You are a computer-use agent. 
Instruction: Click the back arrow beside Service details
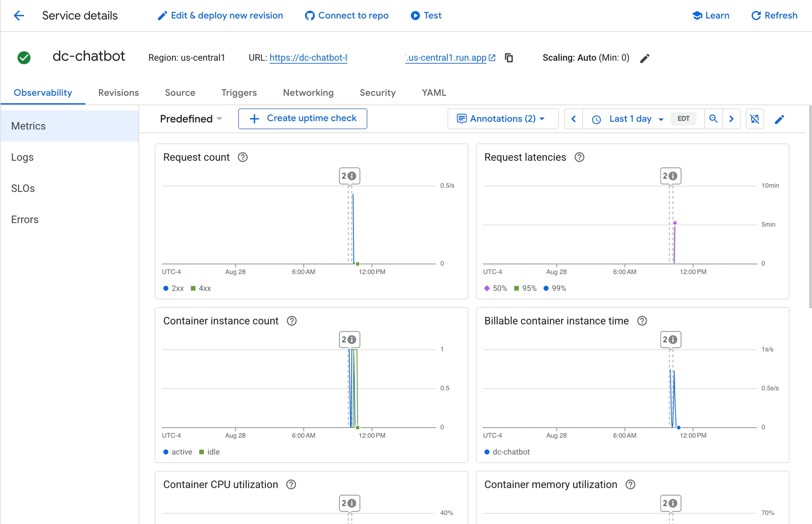[19, 16]
